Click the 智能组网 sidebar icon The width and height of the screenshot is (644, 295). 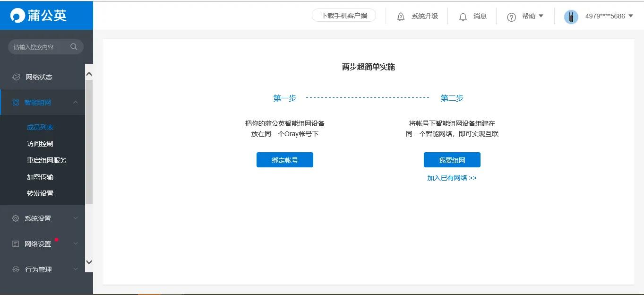click(x=14, y=102)
